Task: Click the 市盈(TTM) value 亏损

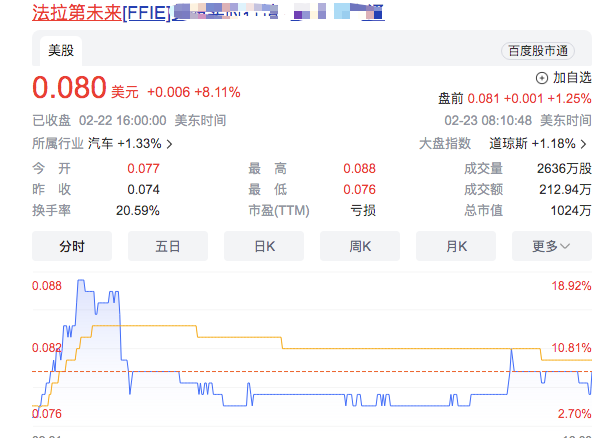Action: click(363, 211)
